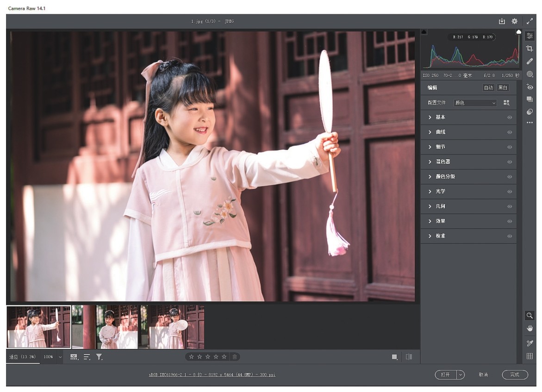Open the Presets panel icon

tap(530, 112)
